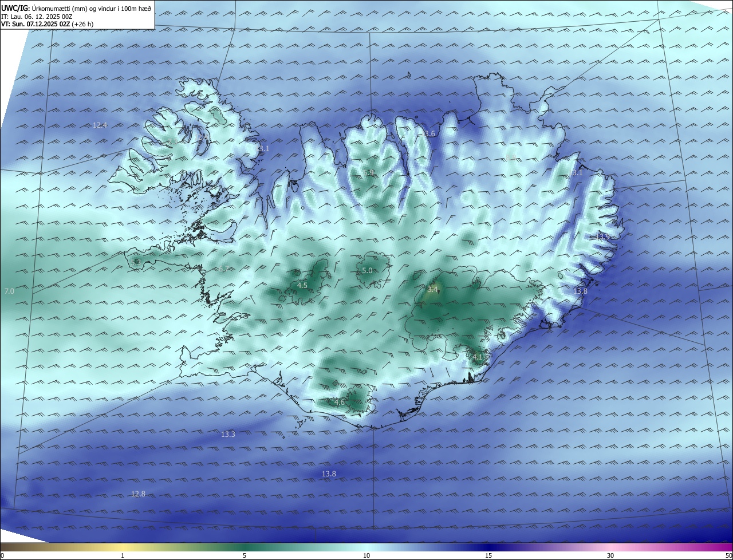The width and height of the screenshot is (733, 560).
Task: Click the valid time 'VT: Sun. 07.12.2025 02Z (+26 h)'
Action: coord(48,24)
